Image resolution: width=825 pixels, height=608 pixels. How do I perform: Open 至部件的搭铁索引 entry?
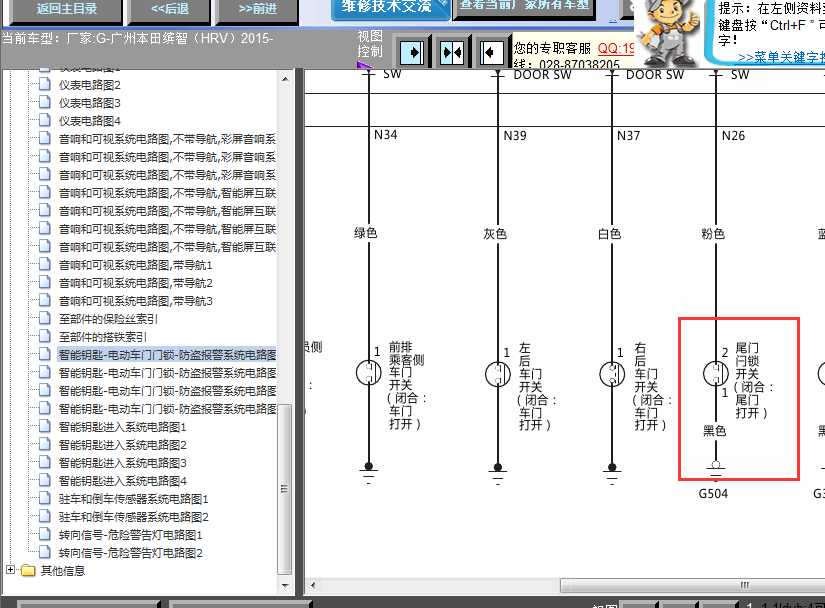click(x=103, y=337)
